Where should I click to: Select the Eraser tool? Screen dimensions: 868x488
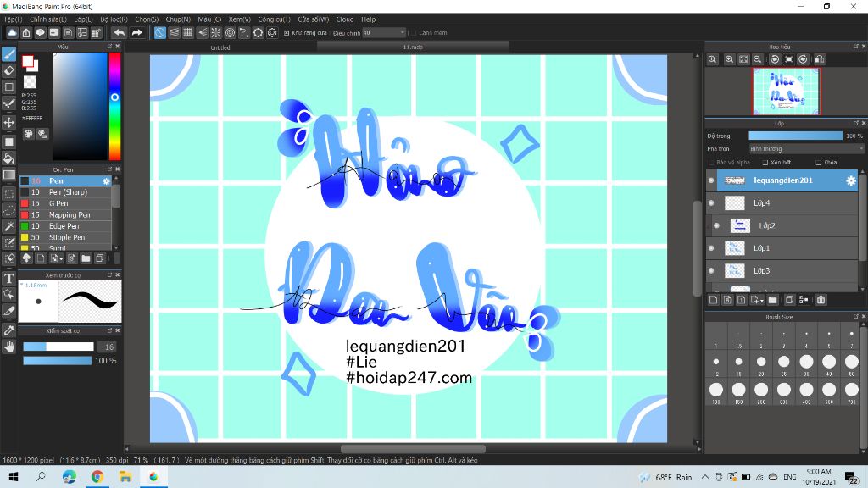(x=8, y=71)
